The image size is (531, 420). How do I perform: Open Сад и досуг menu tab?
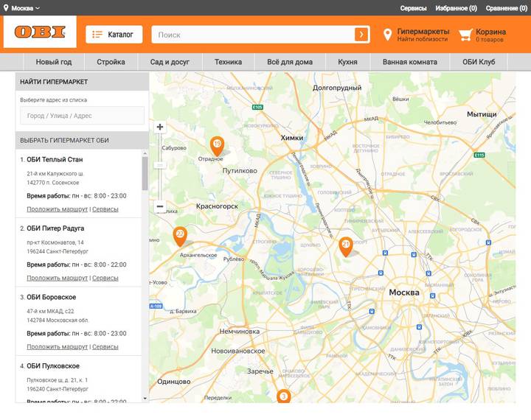pyautogui.click(x=170, y=62)
